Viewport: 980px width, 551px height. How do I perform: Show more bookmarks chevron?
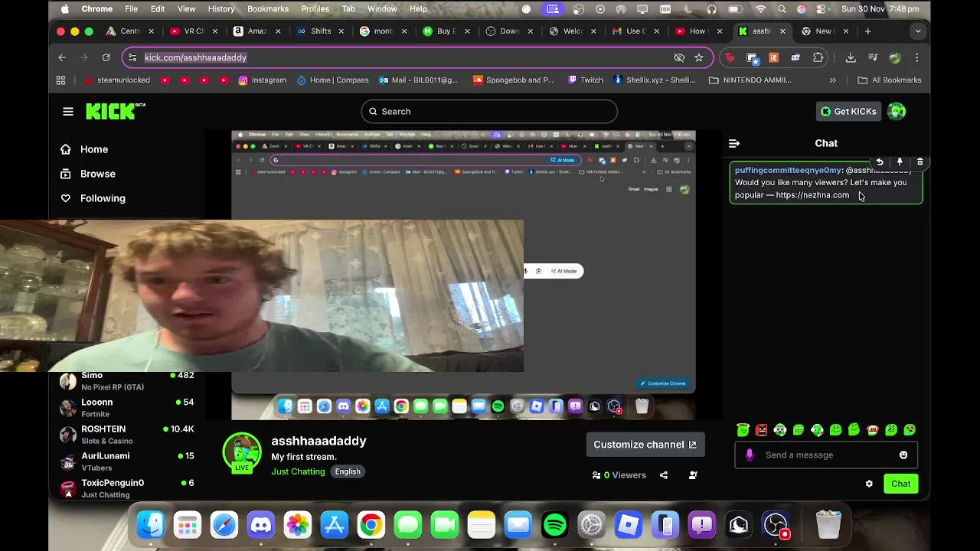pyautogui.click(x=833, y=80)
